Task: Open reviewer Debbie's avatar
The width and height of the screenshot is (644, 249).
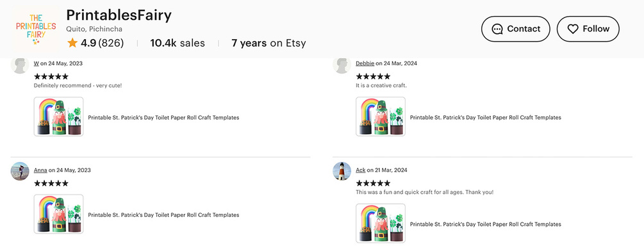Action: (x=342, y=65)
